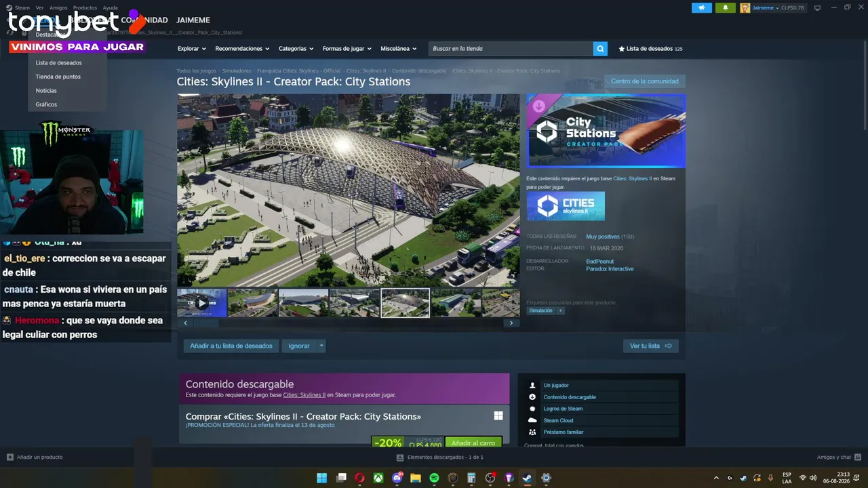Expand the Formas de jugar dropdown
This screenshot has height=488, width=868.
pyautogui.click(x=347, y=49)
